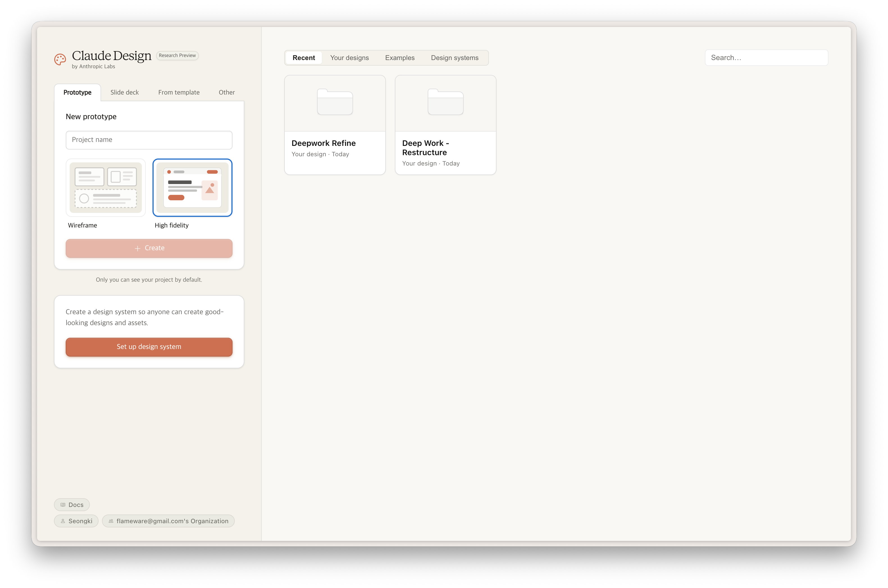Switch to the Other tab
The image size is (888, 588).
click(x=227, y=92)
